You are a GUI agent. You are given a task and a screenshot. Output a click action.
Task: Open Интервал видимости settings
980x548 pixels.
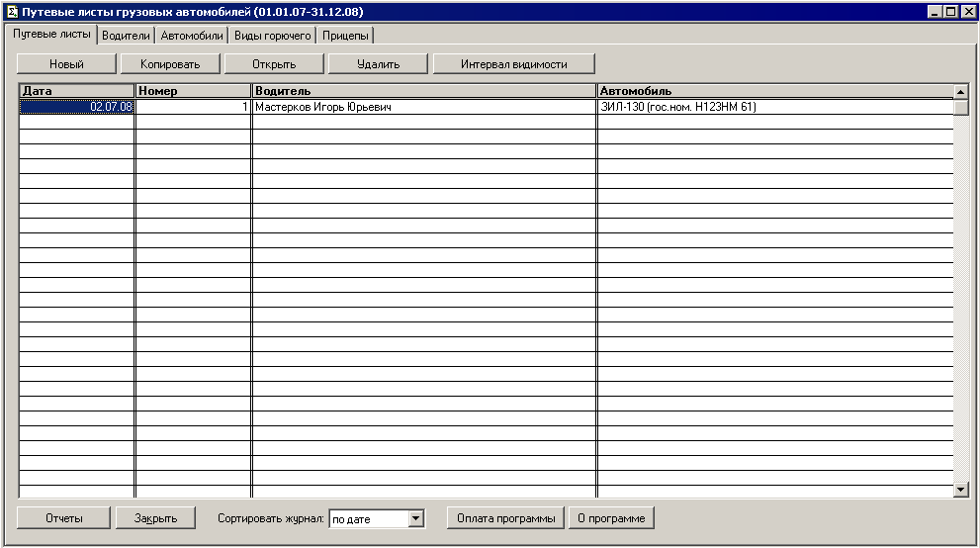(513, 64)
